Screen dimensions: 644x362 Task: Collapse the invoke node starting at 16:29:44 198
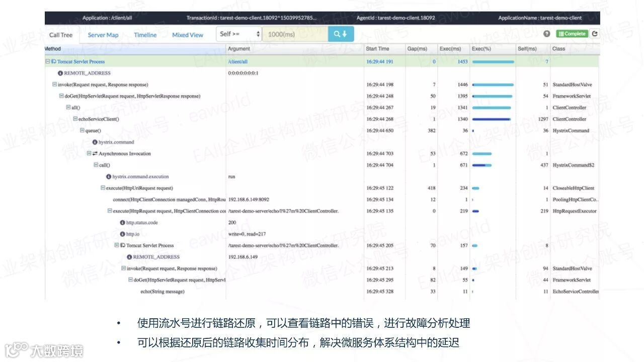[x=55, y=84]
